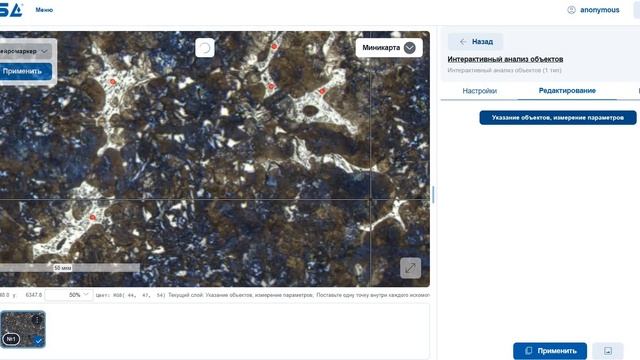Click the circular loading spinner icon over the image
The image size is (640, 360).
pos(204,48)
